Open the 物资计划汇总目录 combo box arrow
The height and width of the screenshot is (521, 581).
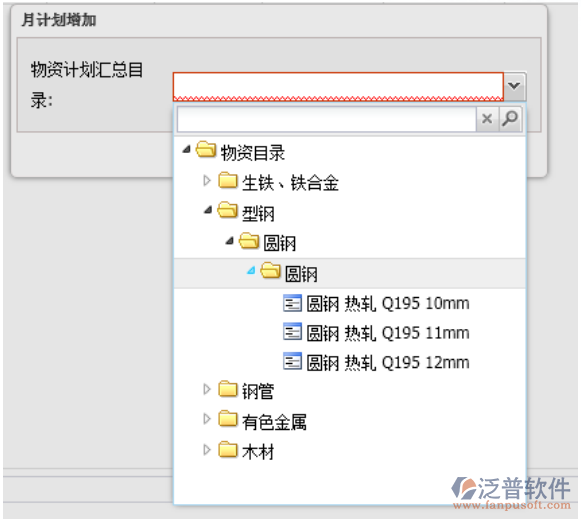[x=514, y=86]
